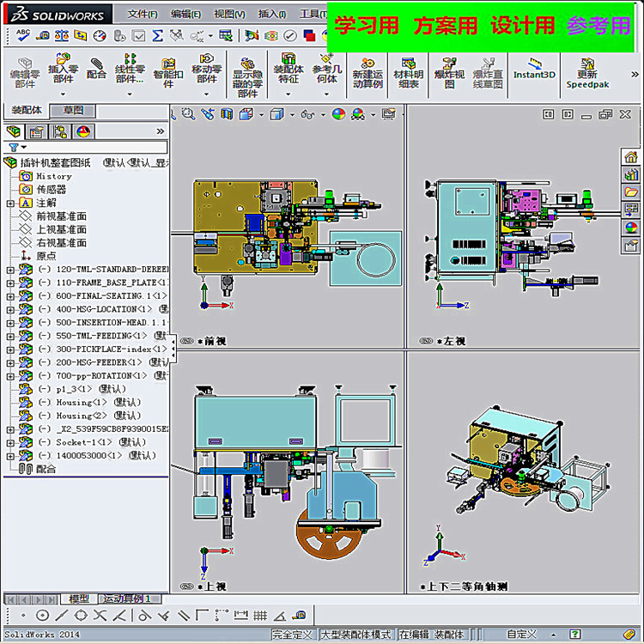The image size is (644, 644).
Task: Click New Motion Study tool
Action: 368,74
